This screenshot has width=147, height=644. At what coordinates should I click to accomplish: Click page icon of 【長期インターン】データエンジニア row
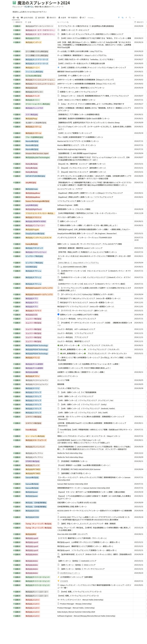[x=58, y=30]
